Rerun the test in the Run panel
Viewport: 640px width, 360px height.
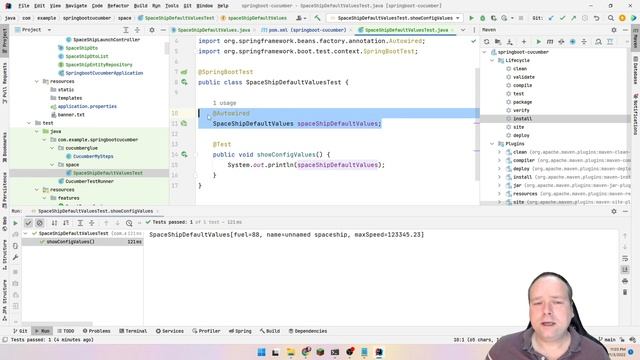point(15,223)
